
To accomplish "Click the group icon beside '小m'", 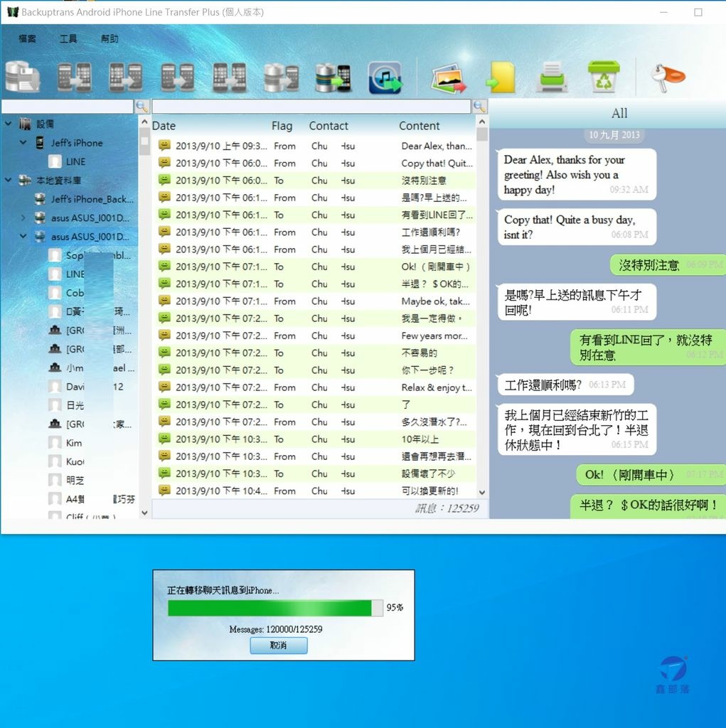I will 55,368.
